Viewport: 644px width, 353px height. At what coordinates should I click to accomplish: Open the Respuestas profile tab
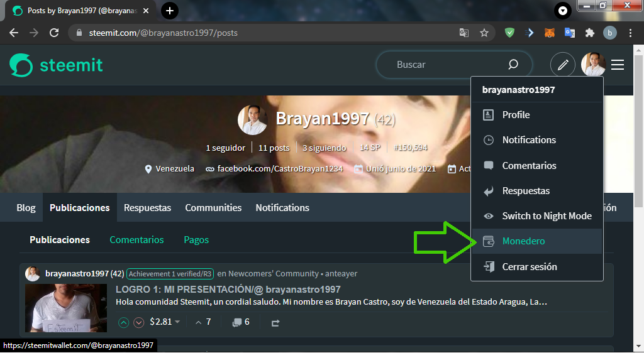point(147,208)
